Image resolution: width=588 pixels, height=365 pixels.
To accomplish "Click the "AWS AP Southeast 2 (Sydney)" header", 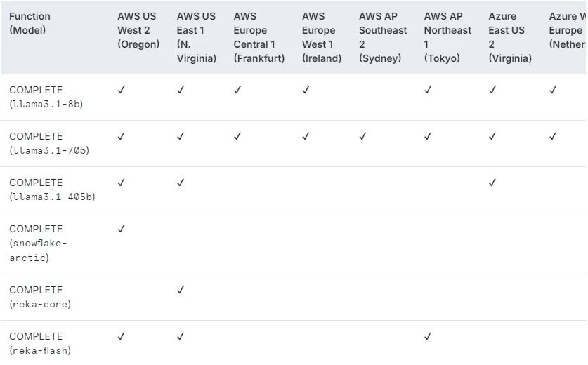I will click(382, 37).
